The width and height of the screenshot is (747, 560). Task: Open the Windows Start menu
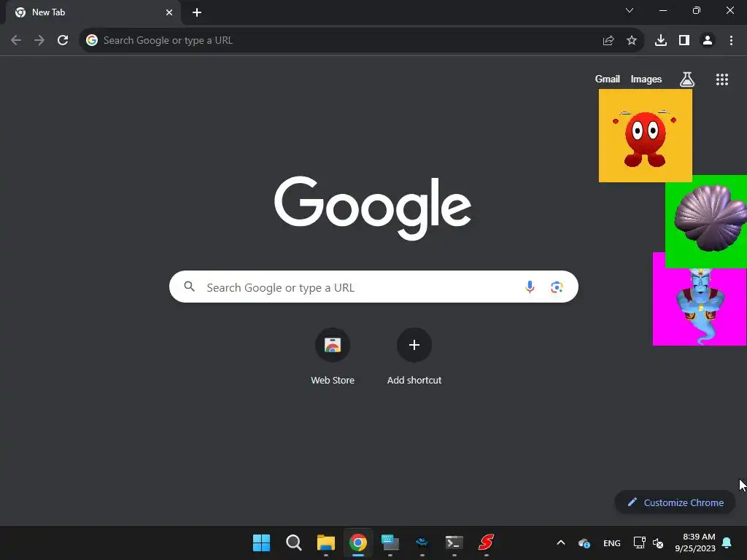tap(261, 542)
